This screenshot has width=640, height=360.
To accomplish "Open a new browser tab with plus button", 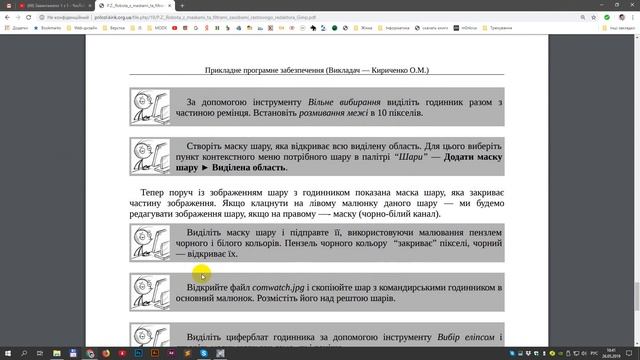I will tap(182, 6).
